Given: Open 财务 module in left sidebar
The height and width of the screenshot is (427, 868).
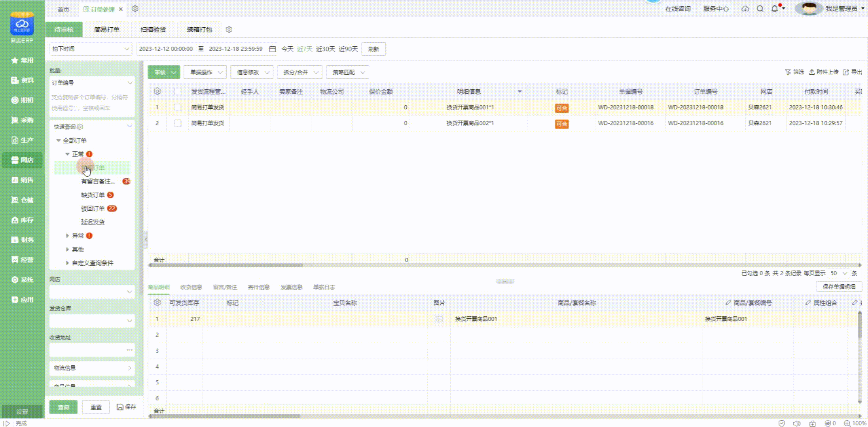Looking at the screenshot, I should tap(23, 240).
